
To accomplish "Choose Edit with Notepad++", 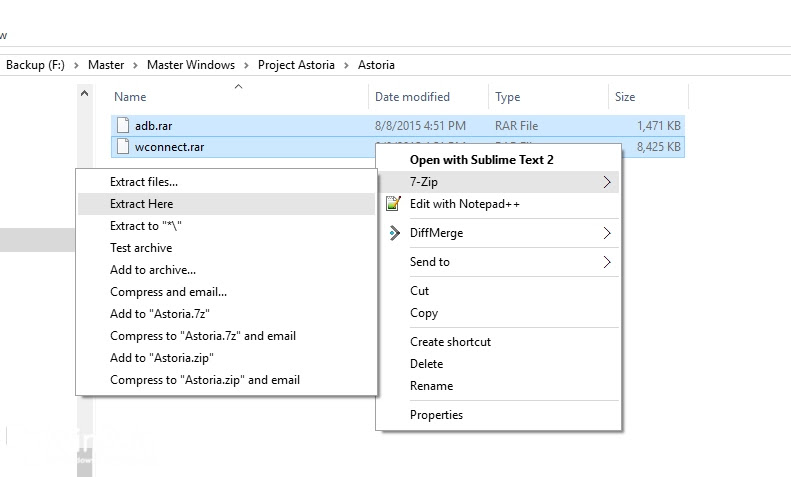I will [x=498, y=204].
